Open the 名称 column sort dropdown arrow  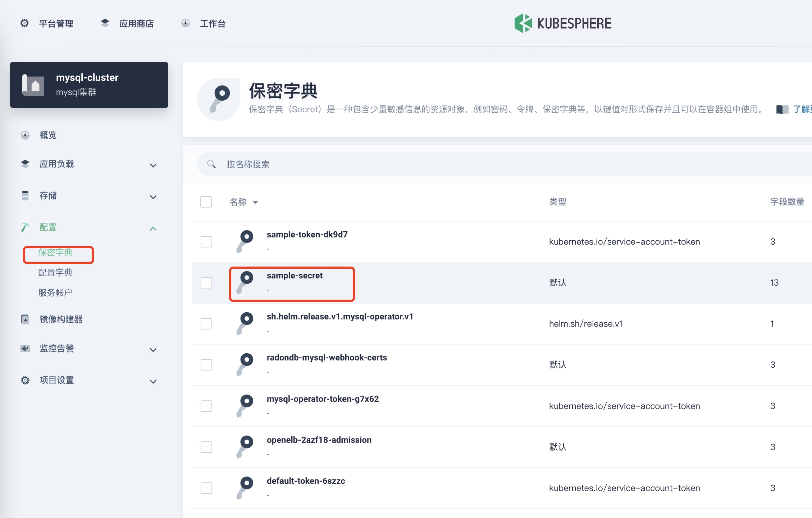[255, 202]
